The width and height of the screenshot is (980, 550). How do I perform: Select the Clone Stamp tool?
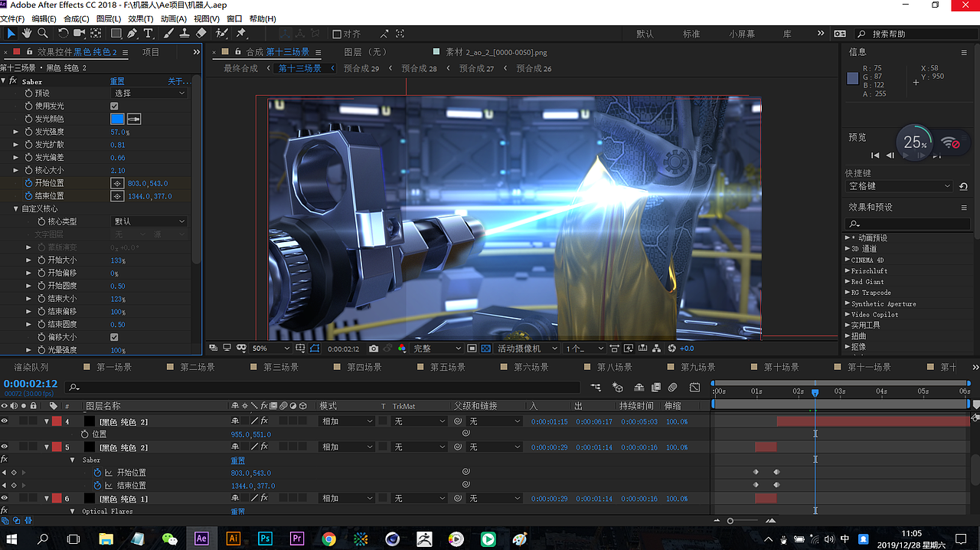point(185,33)
